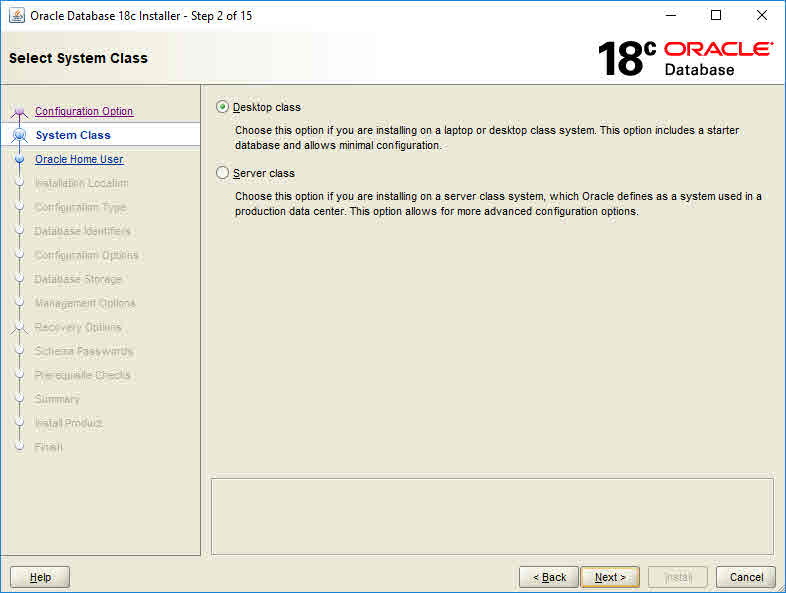Open Help for the installer
786x593 pixels.
tap(40, 577)
